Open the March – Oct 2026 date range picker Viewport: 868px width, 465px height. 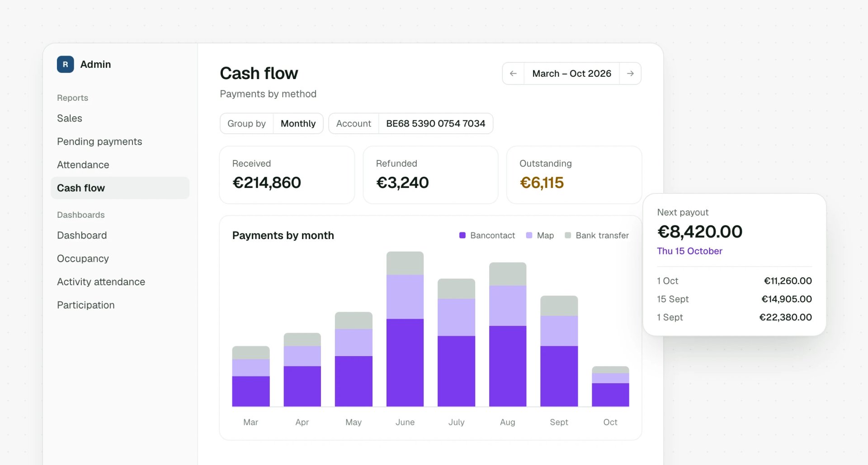pyautogui.click(x=571, y=73)
